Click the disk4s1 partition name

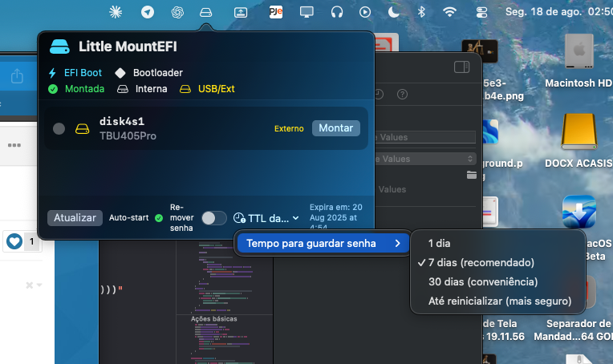coord(122,121)
